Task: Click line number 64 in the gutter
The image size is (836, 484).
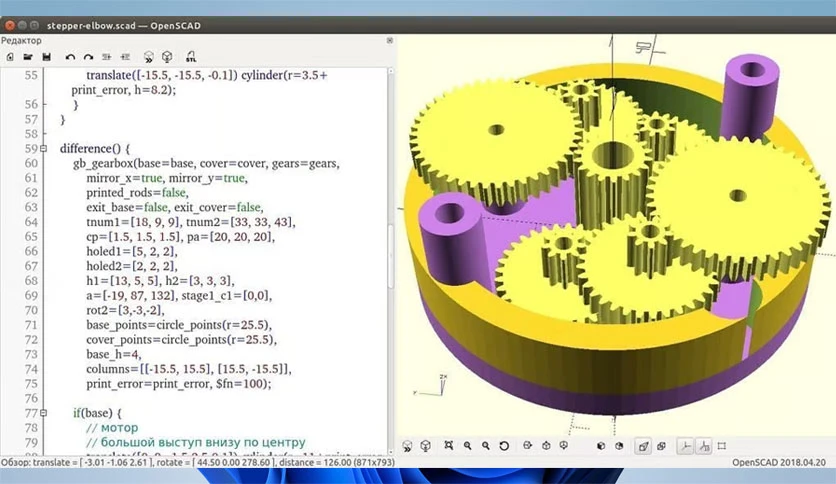Action: pyautogui.click(x=31, y=222)
